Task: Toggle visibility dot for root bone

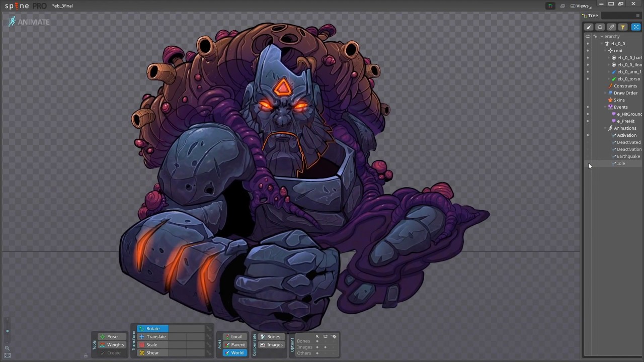Action: (588, 51)
